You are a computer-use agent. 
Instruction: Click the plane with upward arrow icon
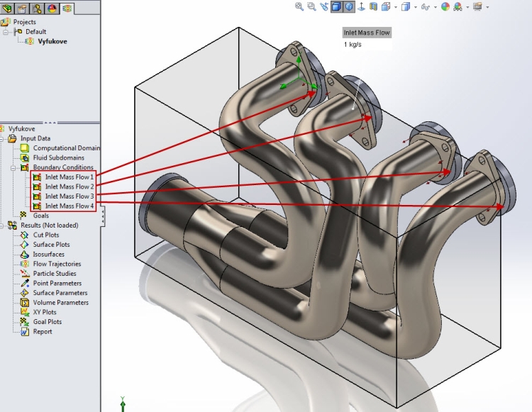coord(361,6)
